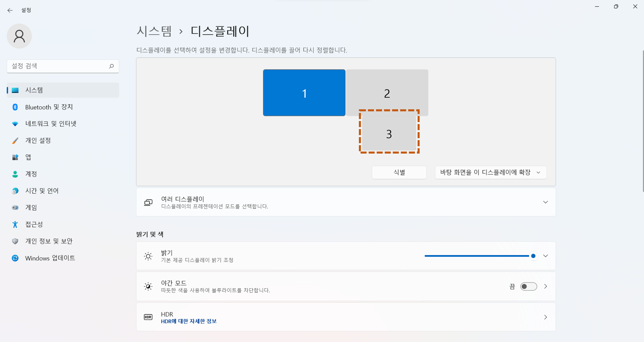Open 앱 settings category label

[x=28, y=157]
